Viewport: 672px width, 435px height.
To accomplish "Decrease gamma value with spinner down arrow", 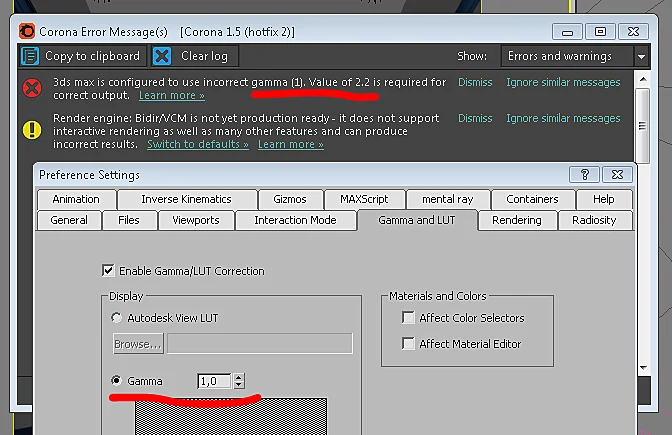I will point(239,385).
